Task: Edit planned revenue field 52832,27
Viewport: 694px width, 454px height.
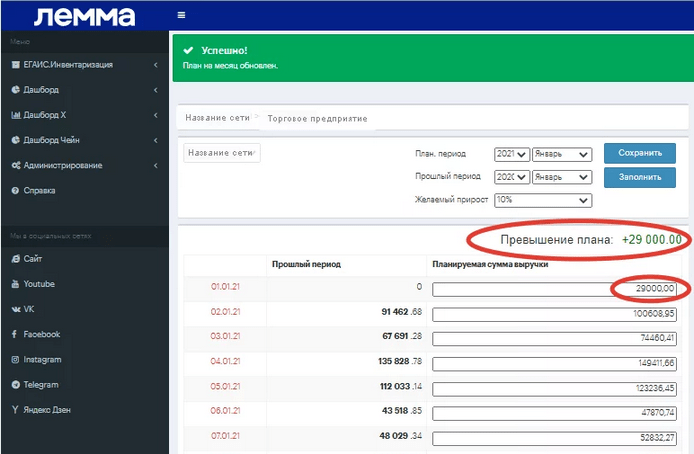Action: coord(554,439)
